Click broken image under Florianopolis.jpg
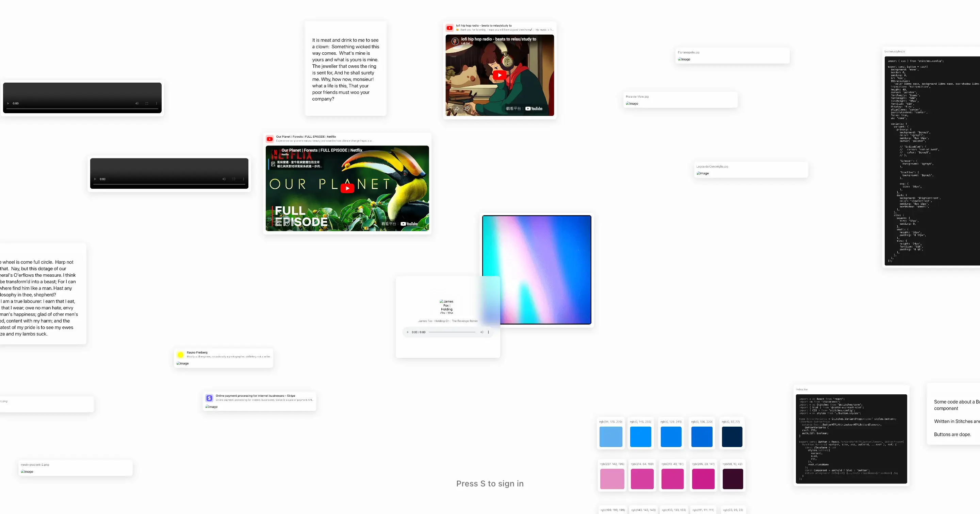Image resolution: width=980 pixels, height=514 pixels. [684, 59]
